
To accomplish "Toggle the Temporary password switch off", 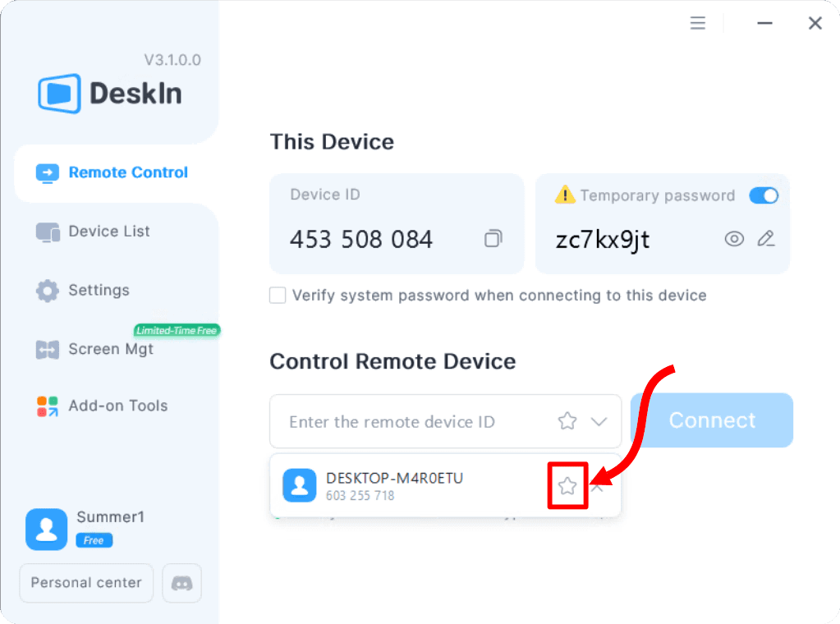I will (764, 195).
